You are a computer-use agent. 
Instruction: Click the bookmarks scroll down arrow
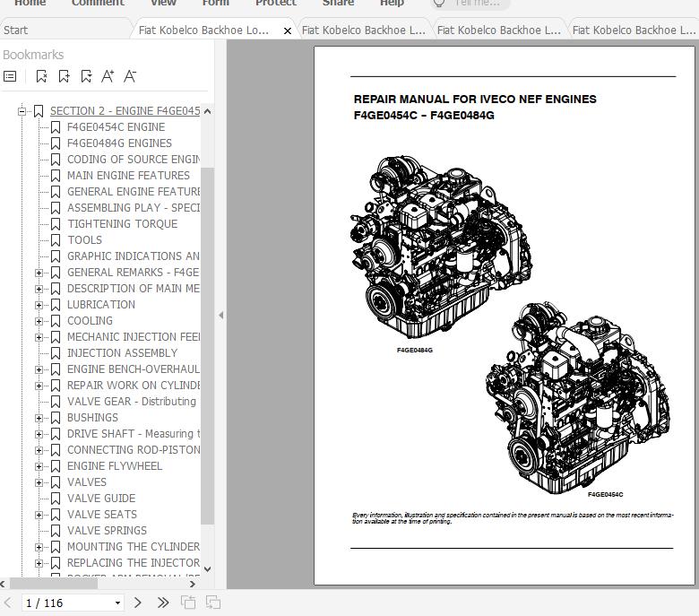click(x=207, y=569)
